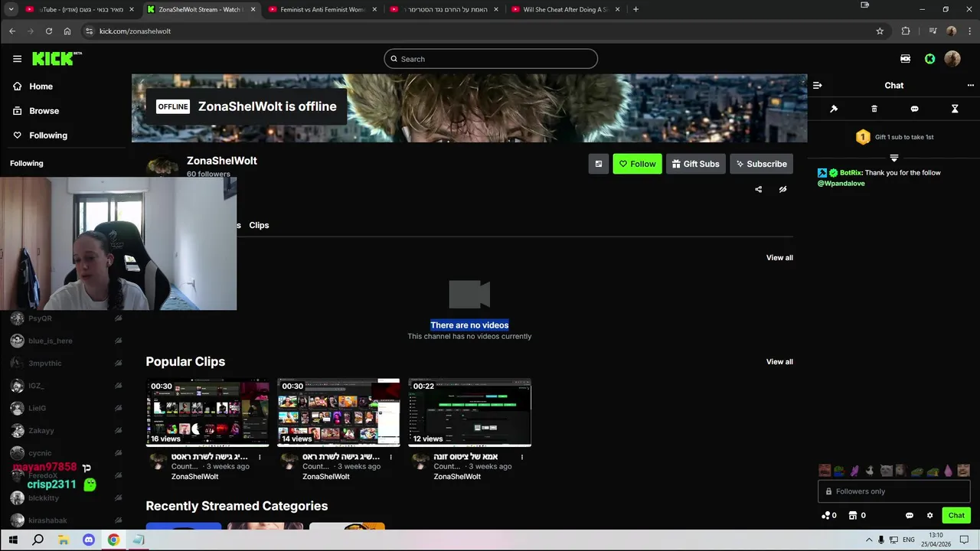
Task: Collapse the chat panel with arrow icon
Action: pyautogui.click(x=817, y=86)
